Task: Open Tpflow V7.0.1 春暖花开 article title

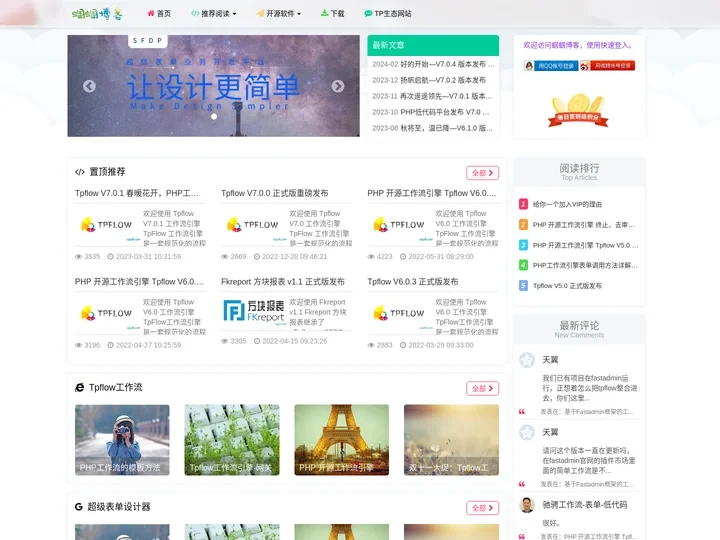Action: [x=137, y=193]
